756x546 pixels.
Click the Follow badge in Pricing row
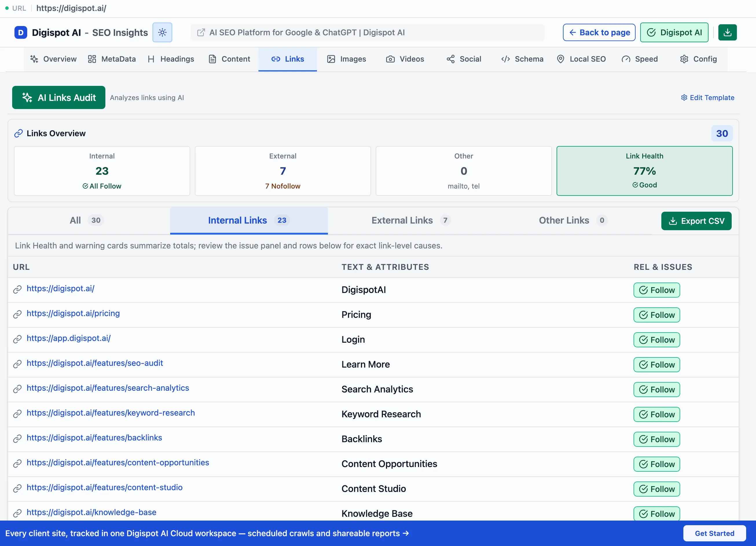[x=657, y=315]
